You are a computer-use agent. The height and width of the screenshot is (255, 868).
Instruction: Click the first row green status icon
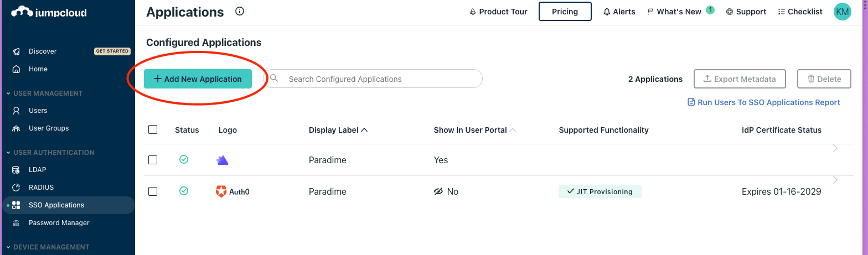click(184, 159)
